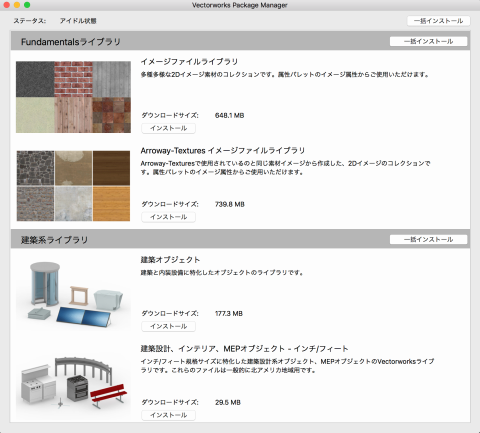Click the 648.1 MB download size value
Viewport: 480px width, 433px height.
229,115
